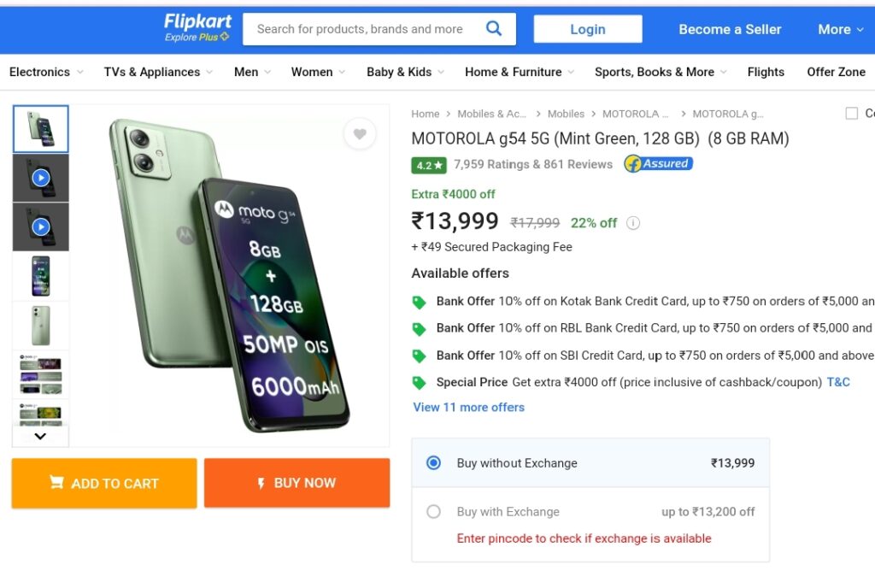
Task: Click the search magnifier icon
Action: (494, 28)
